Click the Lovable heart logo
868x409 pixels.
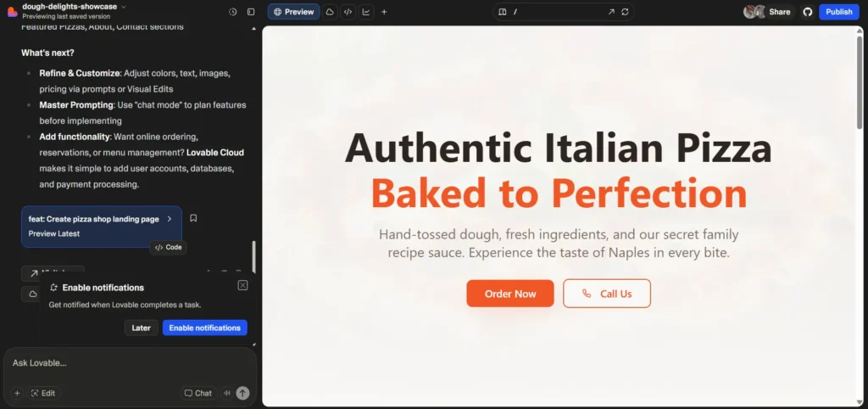12,12
